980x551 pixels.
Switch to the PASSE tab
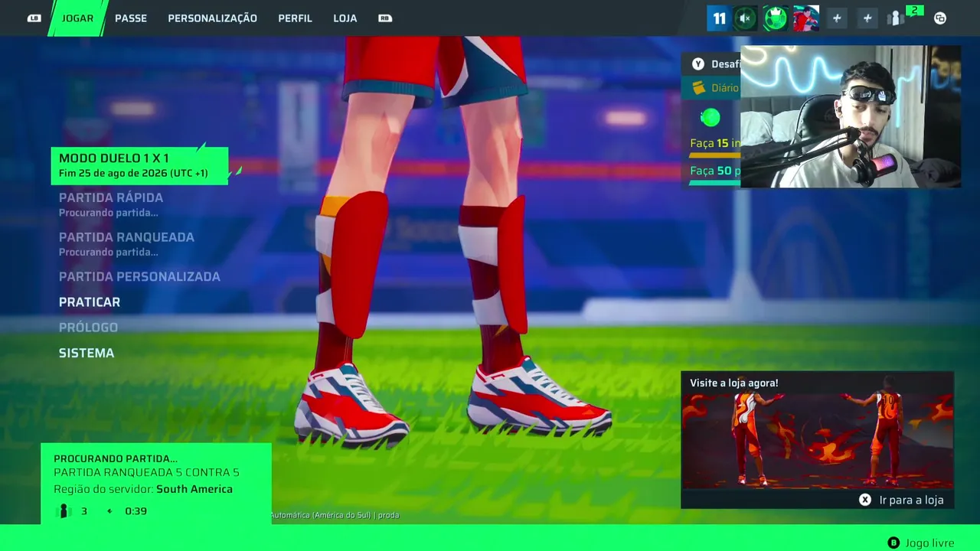tap(131, 18)
